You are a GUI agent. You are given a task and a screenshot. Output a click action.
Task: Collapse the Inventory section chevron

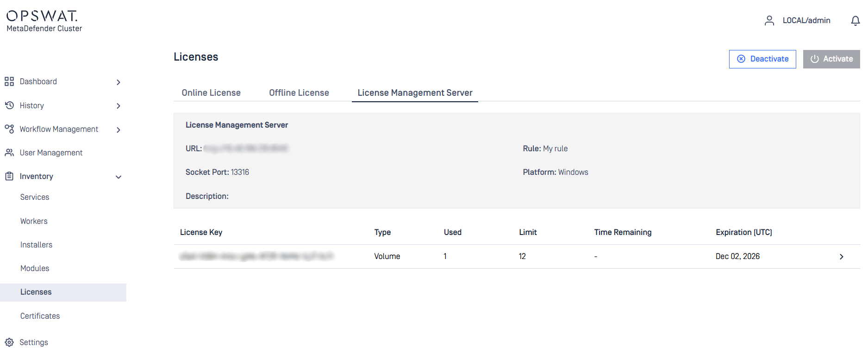[119, 177]
